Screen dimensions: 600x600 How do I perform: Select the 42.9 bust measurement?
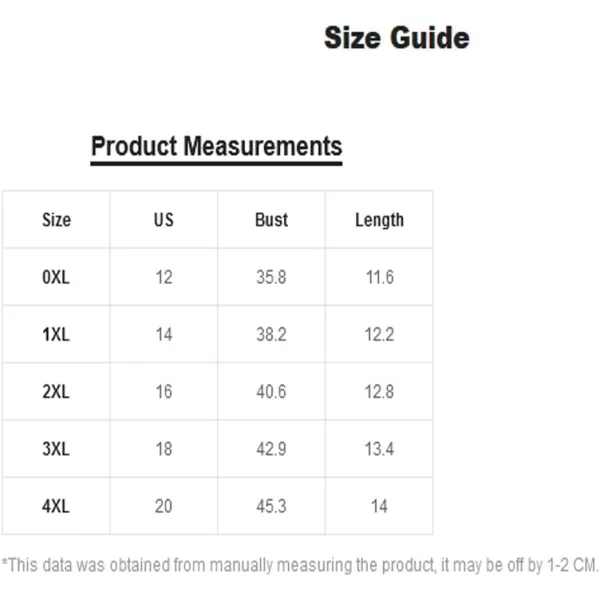pos(271,449)
